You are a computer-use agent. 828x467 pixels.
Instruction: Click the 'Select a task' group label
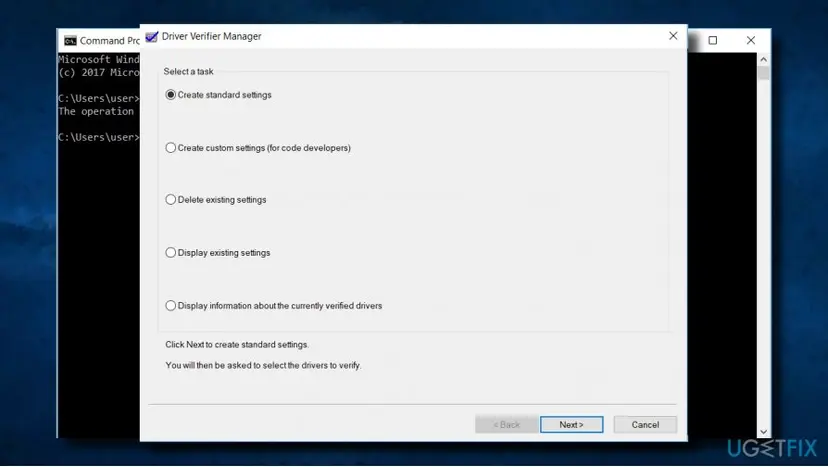click(189, 71)
